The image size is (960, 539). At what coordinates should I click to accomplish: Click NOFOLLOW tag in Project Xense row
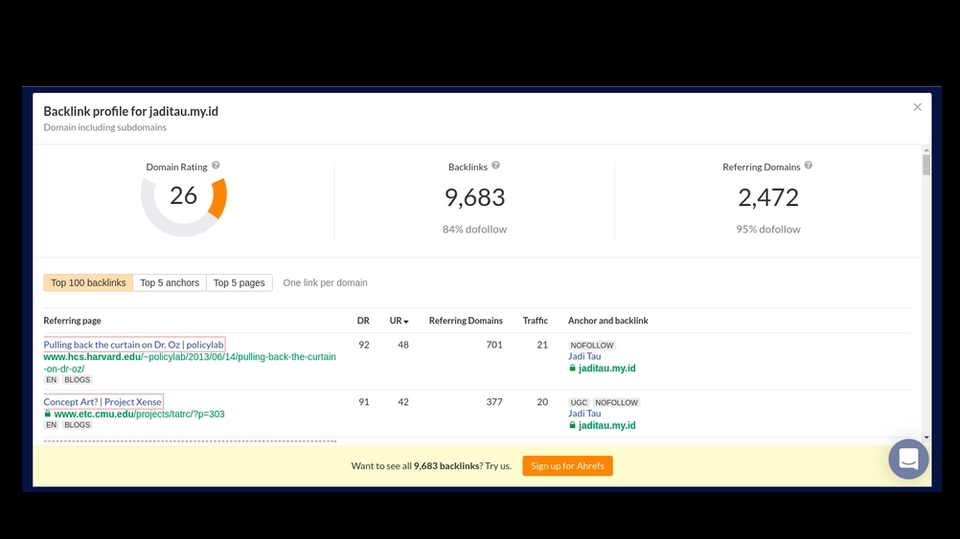(617, 402)
